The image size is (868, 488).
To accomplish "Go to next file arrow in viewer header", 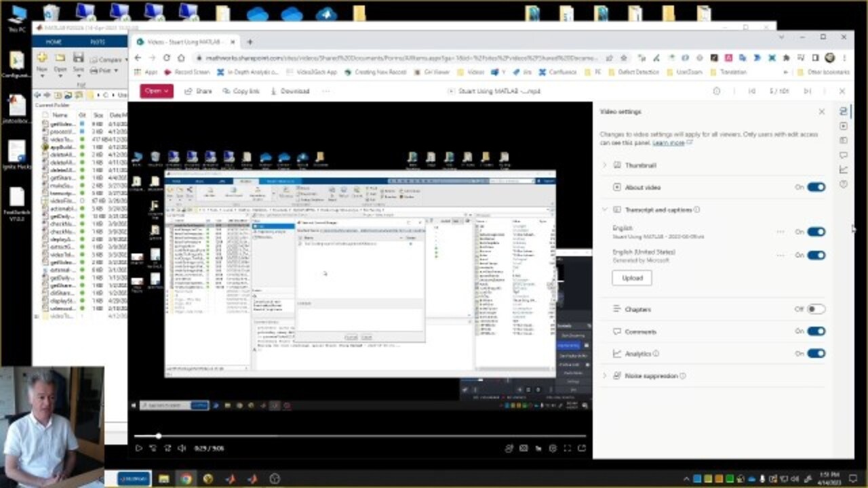I will 807,91.
